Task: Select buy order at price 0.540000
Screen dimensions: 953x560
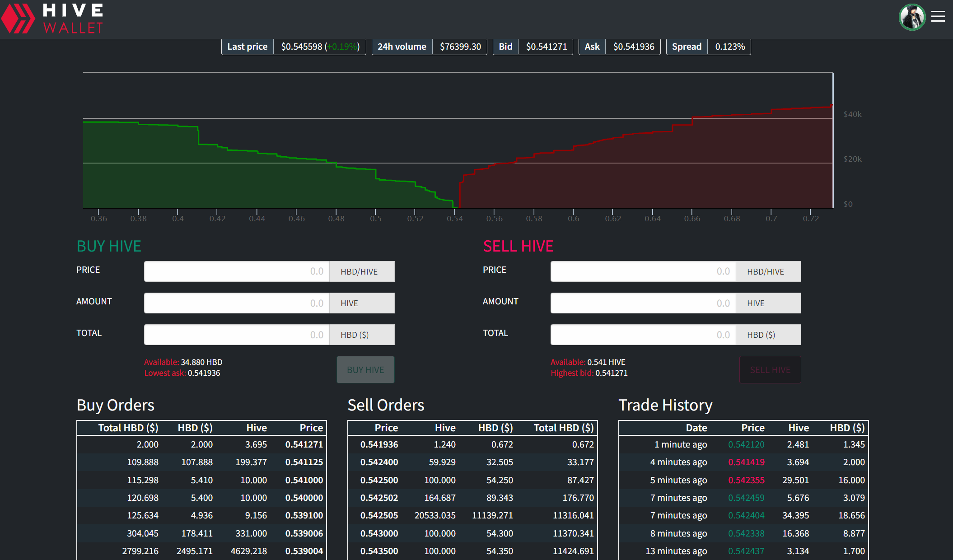Action: coord(201,498)
